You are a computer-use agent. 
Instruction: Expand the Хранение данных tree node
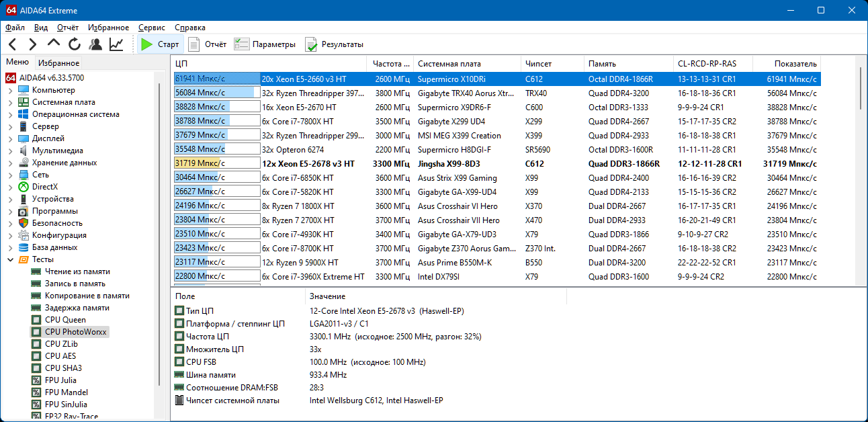tap(10, 163)
